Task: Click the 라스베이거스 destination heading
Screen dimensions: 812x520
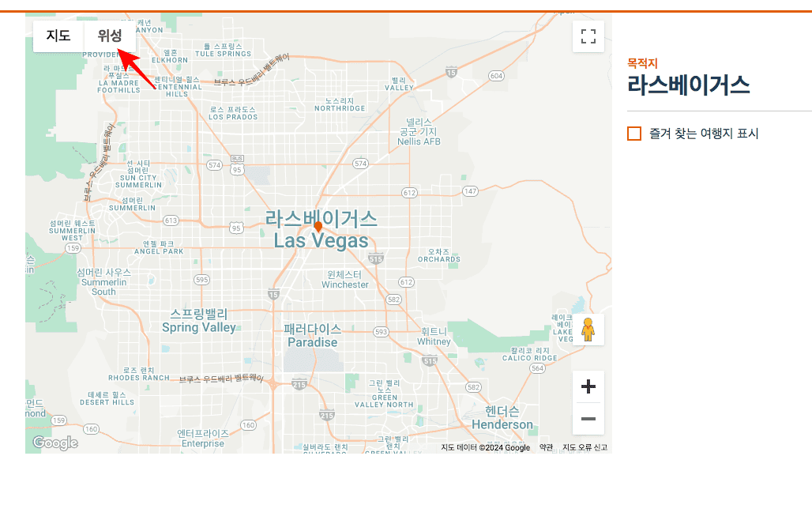Action: tap(688, 85)
